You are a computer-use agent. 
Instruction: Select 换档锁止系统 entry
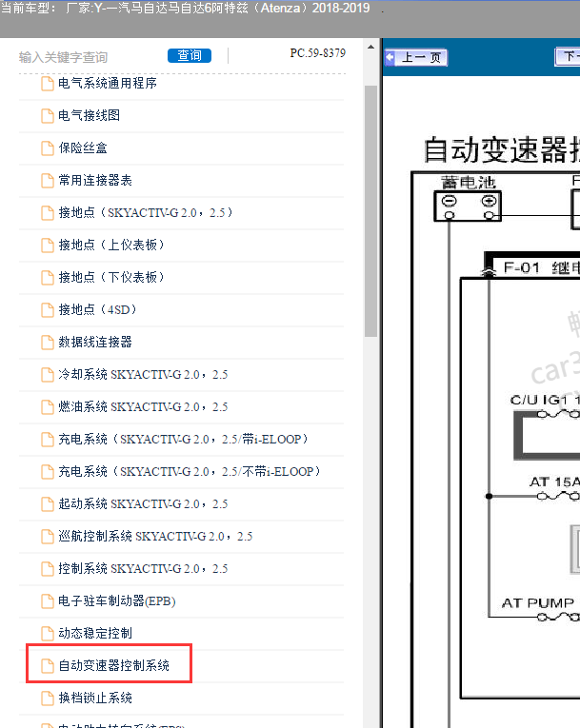tap(95, 698)
